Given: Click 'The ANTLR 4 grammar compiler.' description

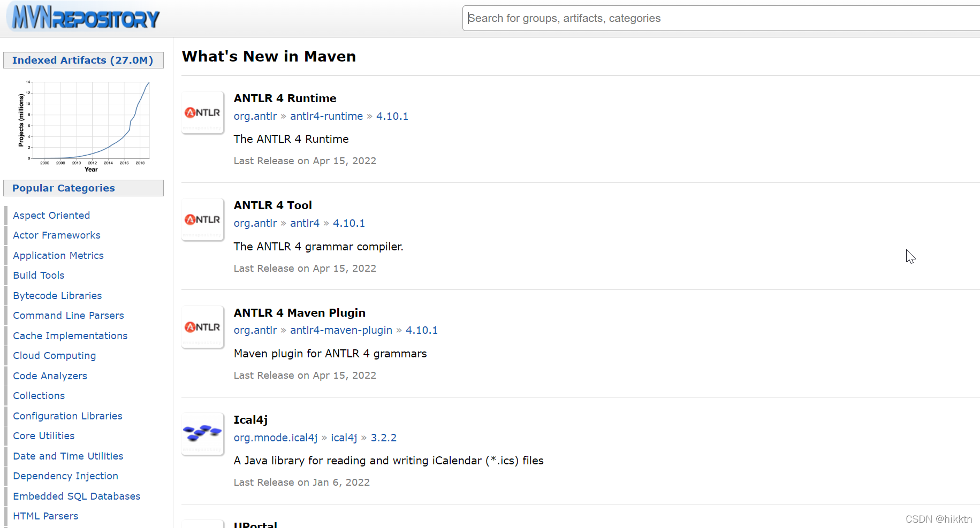Looking at the screenshot, I should [318, 247].
